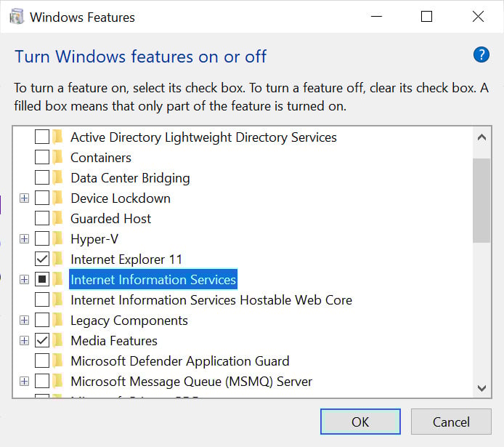Expand the Internet Information Services node
The height and width of the screenshot is (447, 504).
(x=24, y=279)
